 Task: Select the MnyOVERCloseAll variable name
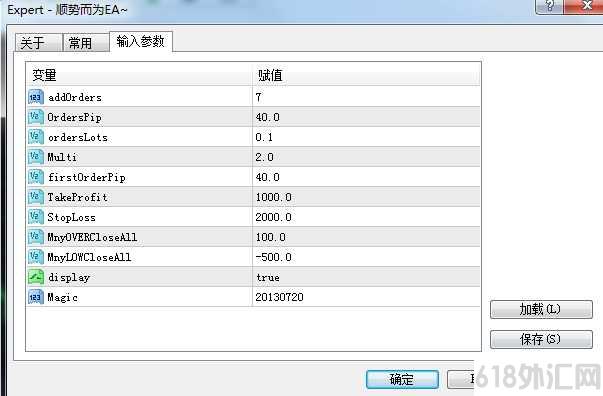point(92,237)
